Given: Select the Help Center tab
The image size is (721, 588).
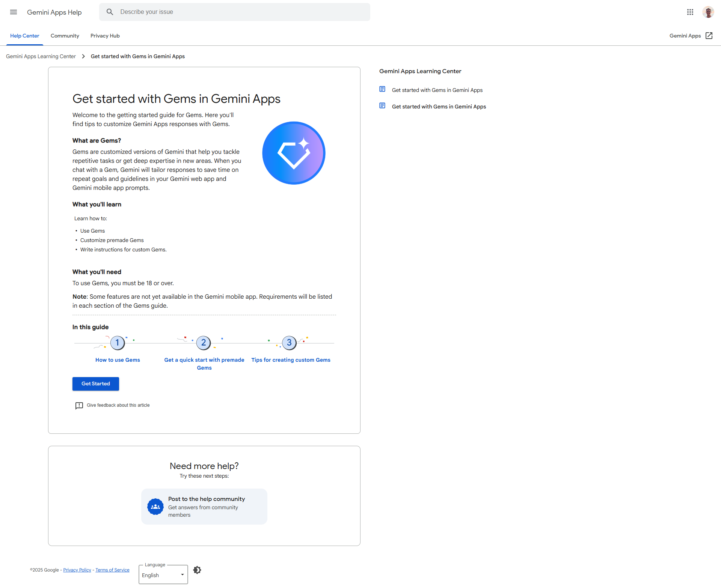Looking at the screenshot, I should 24,36.
